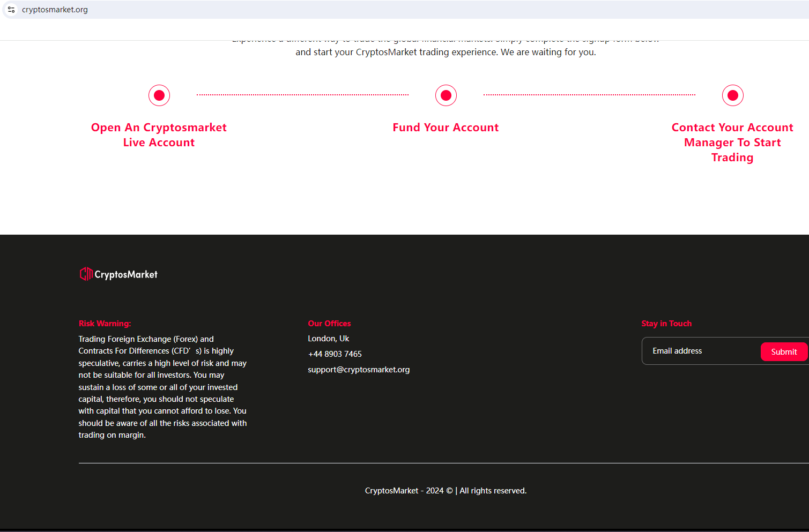This screenshot has width=809, height=532.
Task: Open the support@cryptosmarket.org email link
Action: (359, 370)
